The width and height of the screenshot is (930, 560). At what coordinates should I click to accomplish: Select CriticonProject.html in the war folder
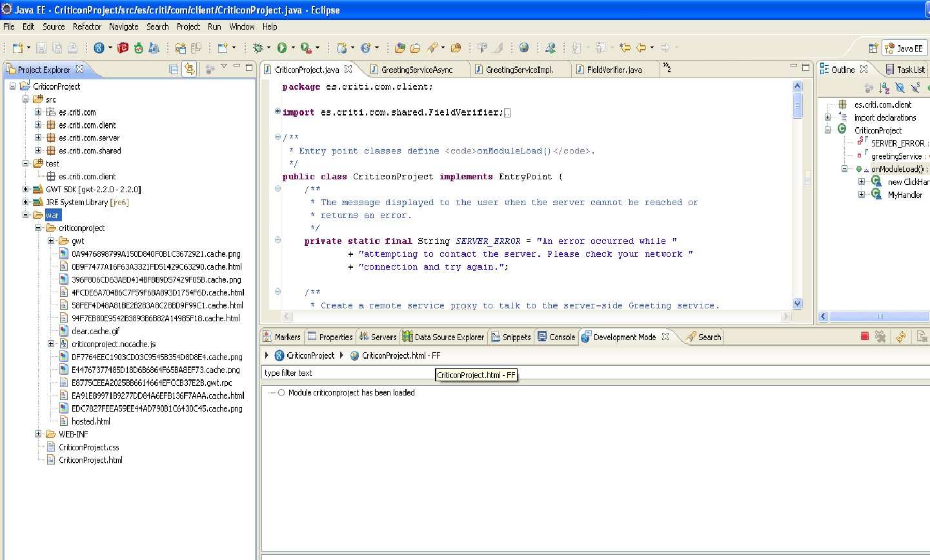click(90, 460)
